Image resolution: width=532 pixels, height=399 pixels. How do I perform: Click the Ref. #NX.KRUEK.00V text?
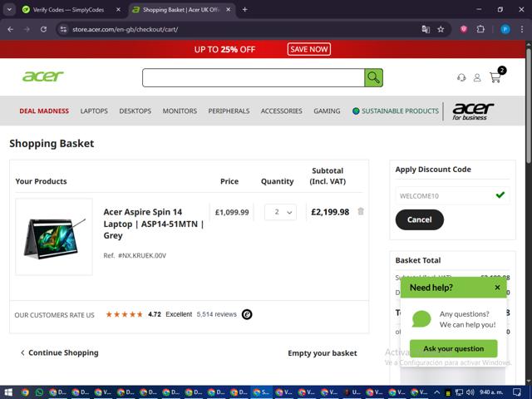135,255
